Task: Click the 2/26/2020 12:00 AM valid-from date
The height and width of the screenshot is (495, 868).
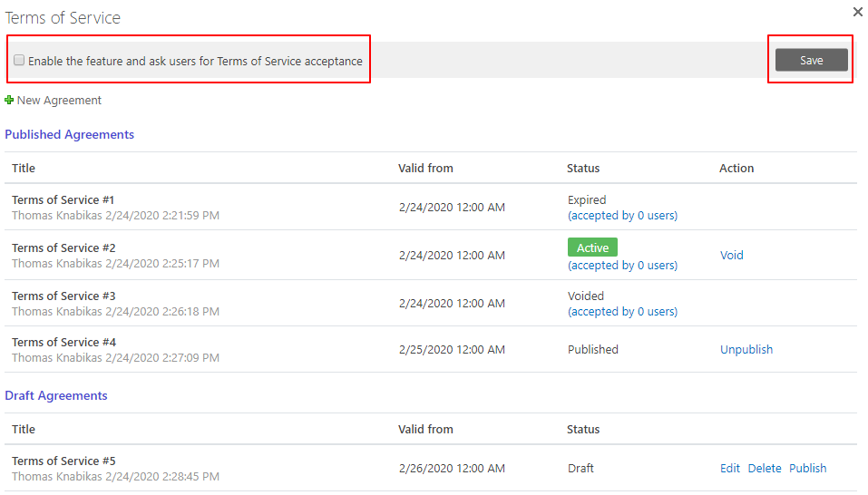Action: [x=452, y=468]
